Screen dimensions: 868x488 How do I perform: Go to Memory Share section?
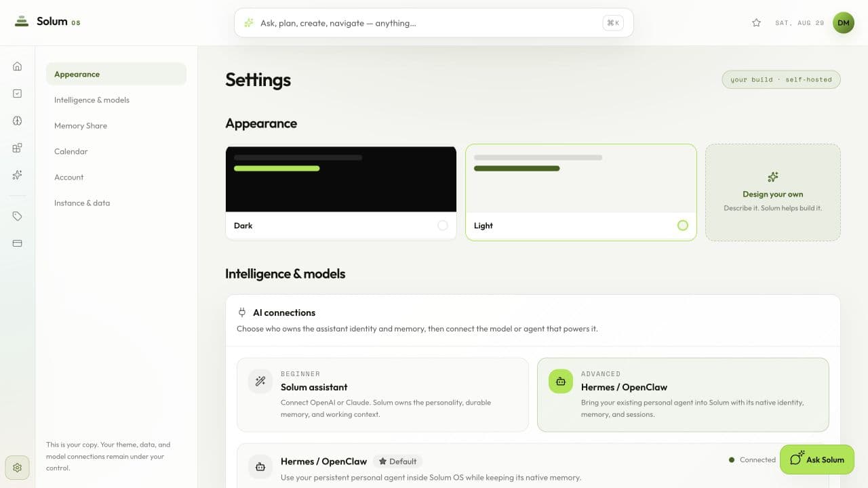coord(116,125)
